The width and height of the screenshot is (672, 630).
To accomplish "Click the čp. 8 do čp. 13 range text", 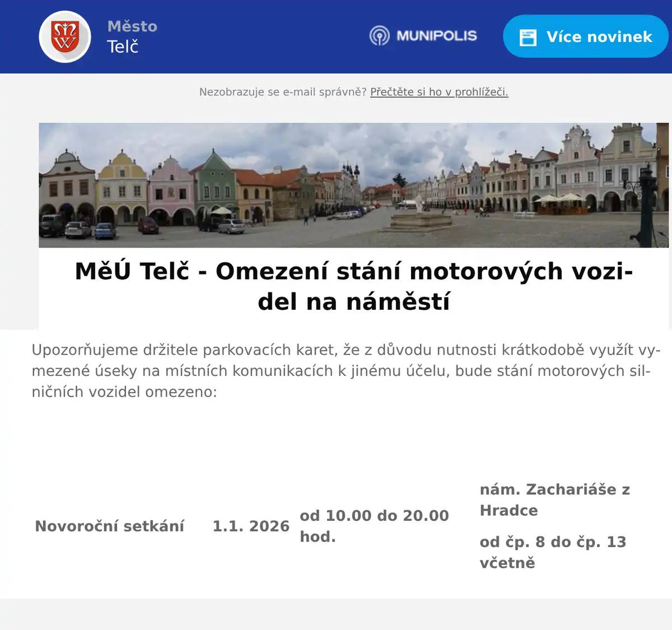I will point(554,552).
